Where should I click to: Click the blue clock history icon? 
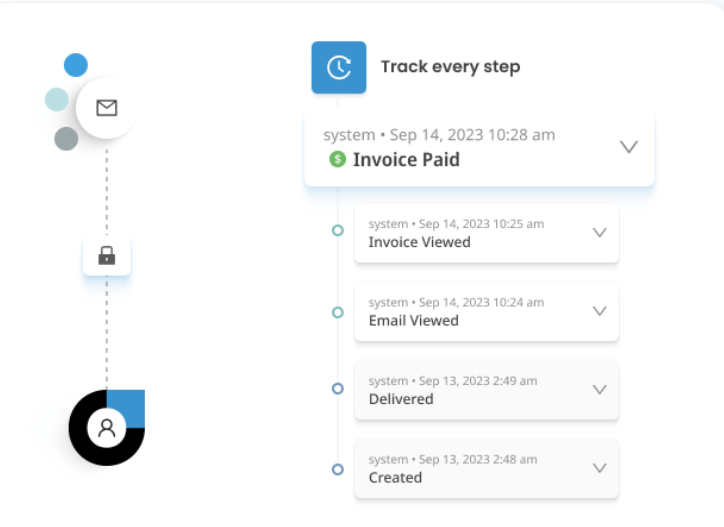point(339,67)
